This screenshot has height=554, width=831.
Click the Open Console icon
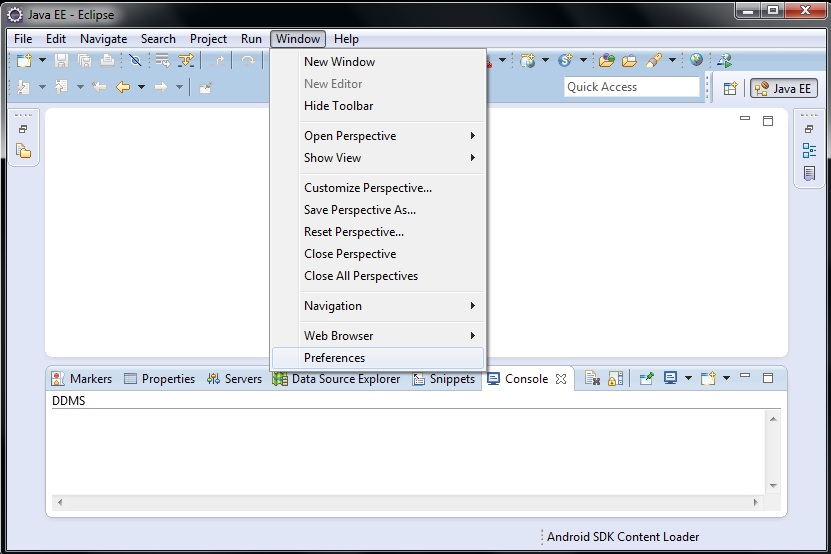coord(708,378)
